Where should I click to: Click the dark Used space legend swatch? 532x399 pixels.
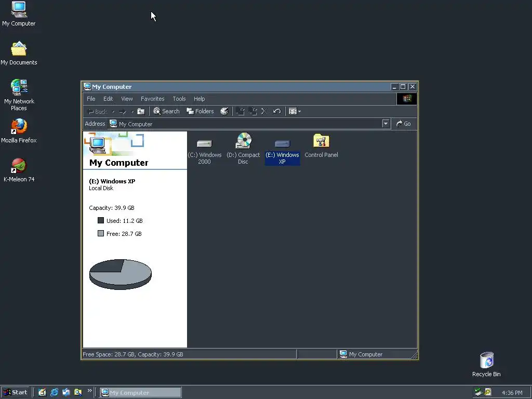coord(101,220)
